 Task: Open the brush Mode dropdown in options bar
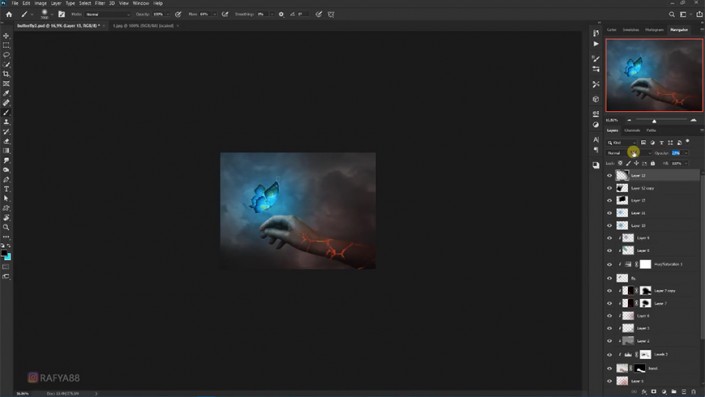coord(107,14)
